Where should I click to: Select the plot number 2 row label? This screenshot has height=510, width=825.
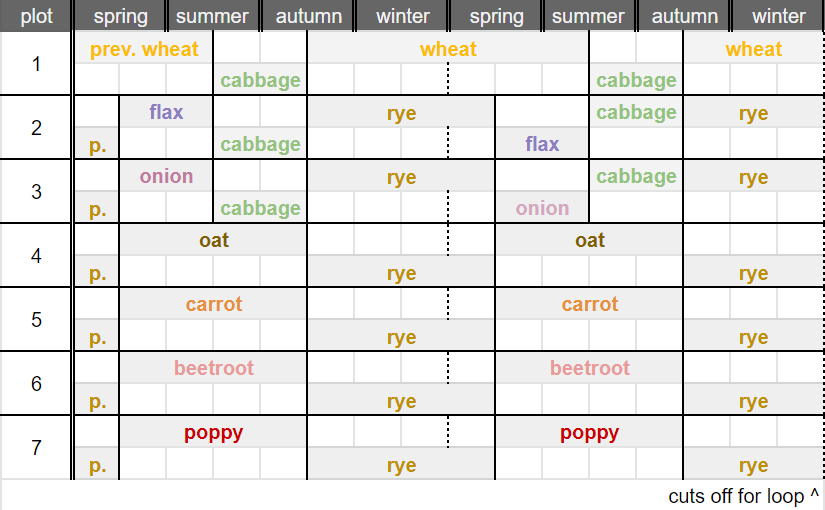(x=36, y=128)
